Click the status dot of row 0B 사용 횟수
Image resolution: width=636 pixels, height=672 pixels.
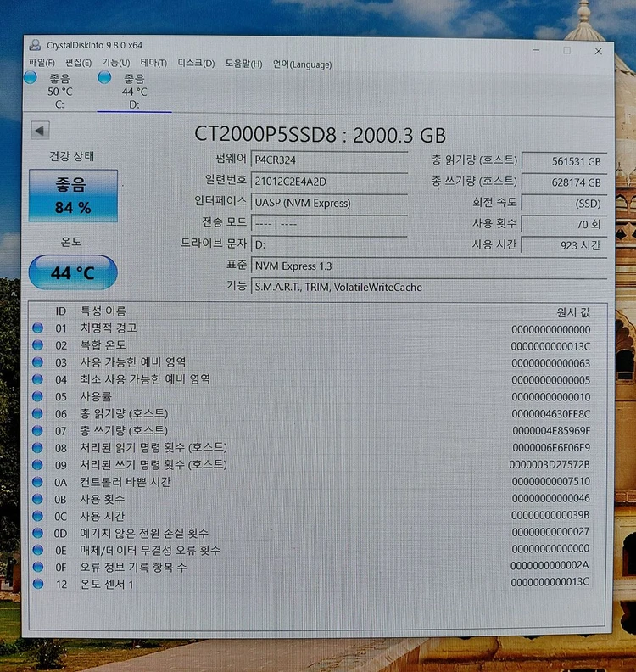coord(37,499)
